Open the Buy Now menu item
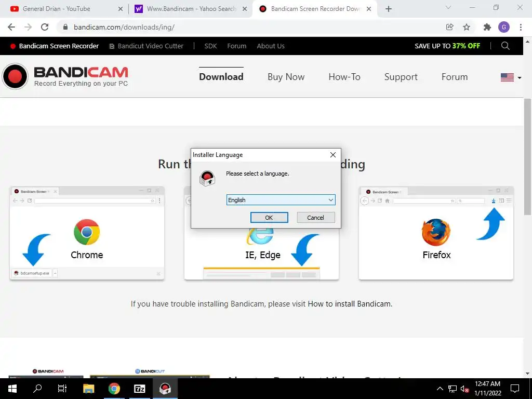 286,77
